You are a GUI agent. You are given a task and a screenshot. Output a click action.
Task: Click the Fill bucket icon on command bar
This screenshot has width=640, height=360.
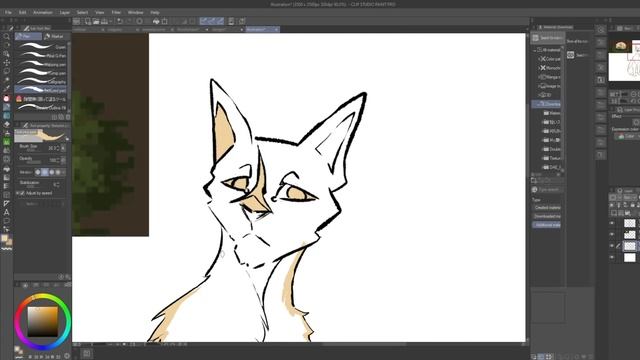click(x=156, y=21)
